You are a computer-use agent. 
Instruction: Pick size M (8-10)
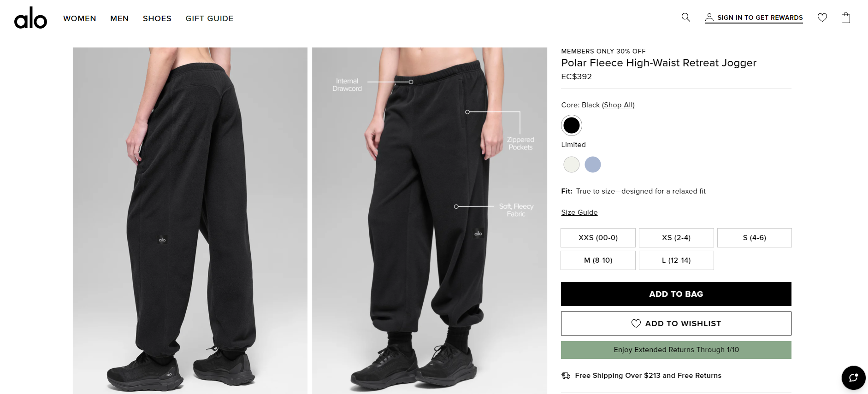(598, 260)
